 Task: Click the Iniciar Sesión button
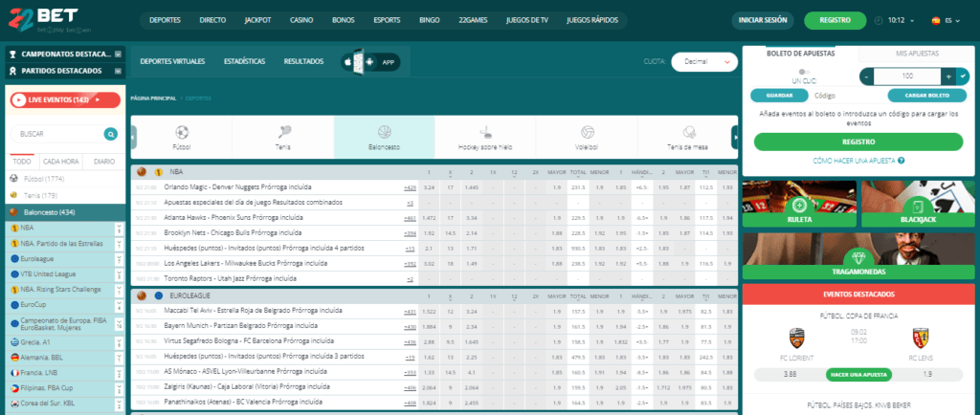click(x=763, y=19)
